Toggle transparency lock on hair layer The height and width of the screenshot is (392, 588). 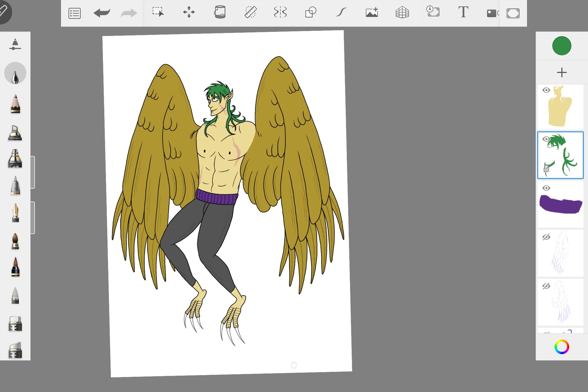tap(546, 169)
